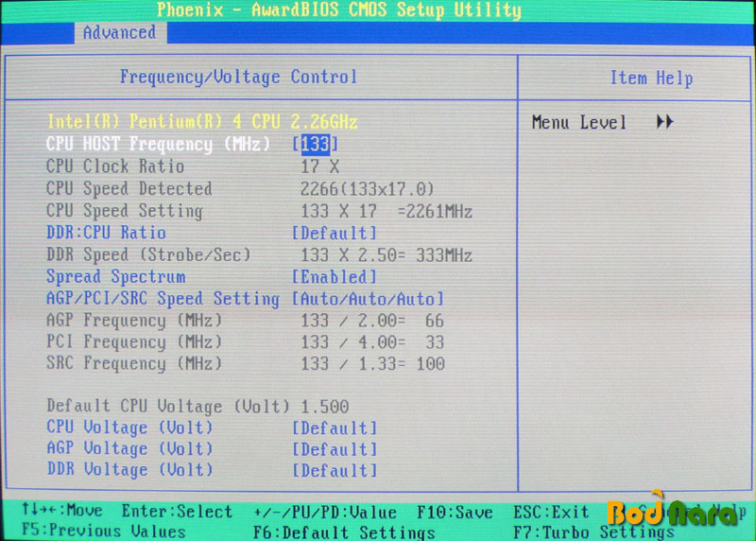Click the PCI Frequency (MHz) label
The height and width of the screenshot is (541, 756).
134,342
